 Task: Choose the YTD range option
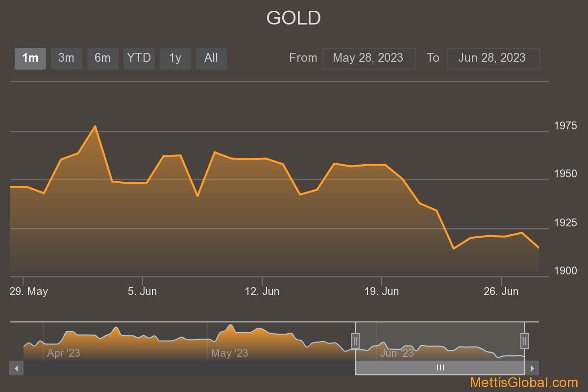point(139,58)
